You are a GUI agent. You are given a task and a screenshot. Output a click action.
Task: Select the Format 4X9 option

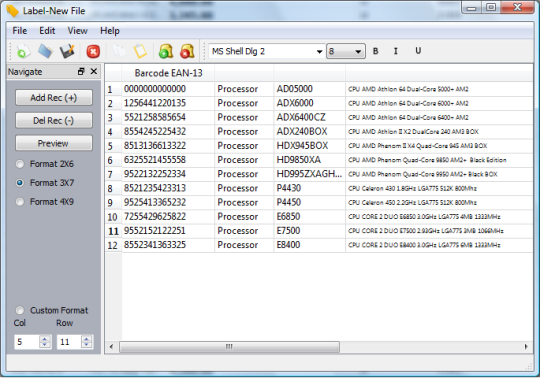(45, 202)
